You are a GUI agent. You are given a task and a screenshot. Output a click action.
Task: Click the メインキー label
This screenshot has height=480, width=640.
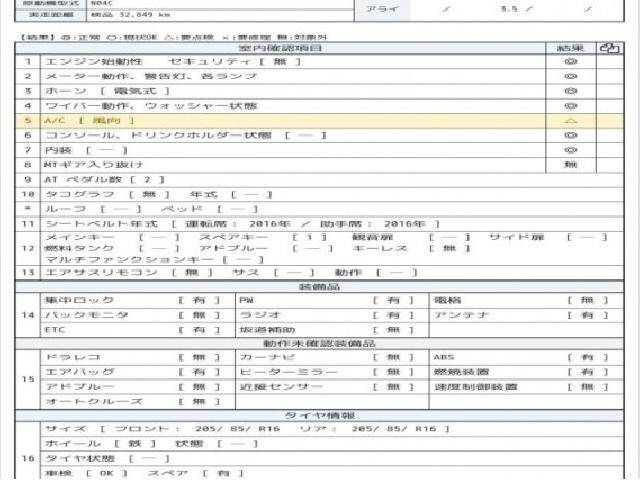[x=80, y=238]
